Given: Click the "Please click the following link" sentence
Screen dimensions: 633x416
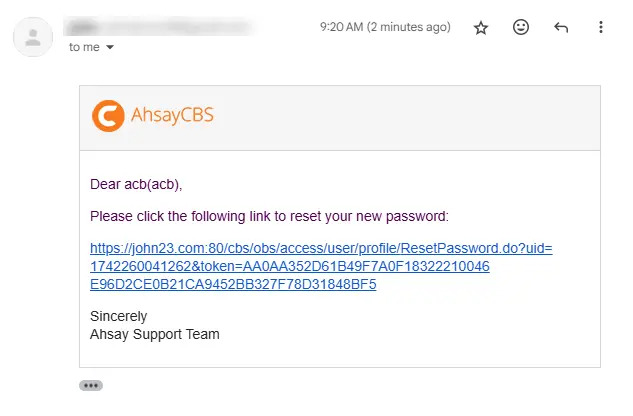Looking at the screenshot, I should (269, 216).
